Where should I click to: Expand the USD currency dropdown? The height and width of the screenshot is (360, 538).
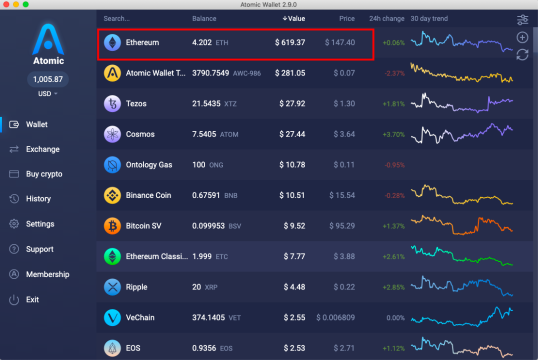48,94
